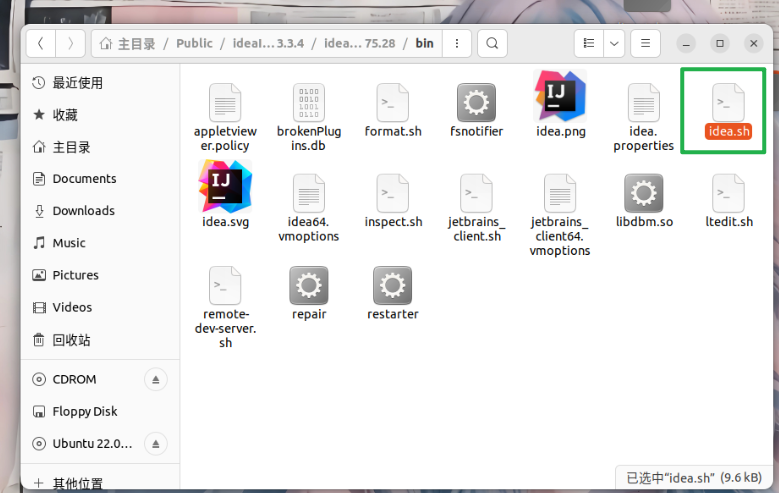The width and height of the screenshot is (779, 493).
Task: Open the path options three-dot menu
Action: pos(456,44)
